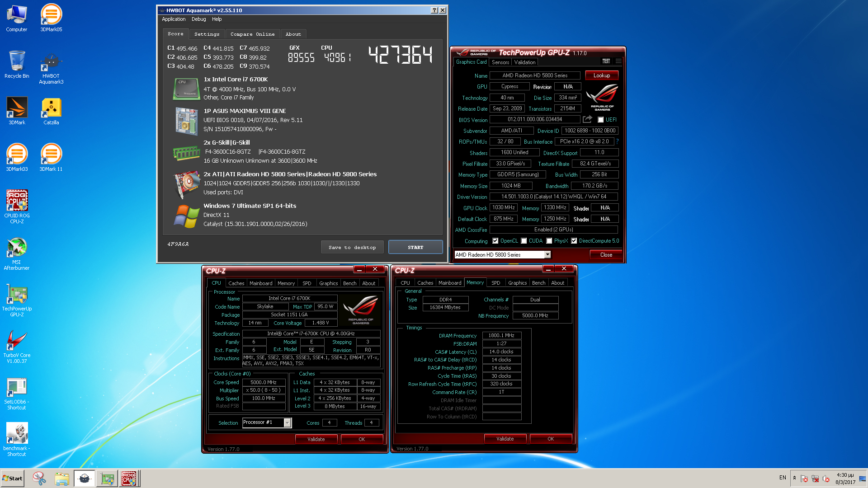Click the Close button in GPU-Z

click(606, 255)
